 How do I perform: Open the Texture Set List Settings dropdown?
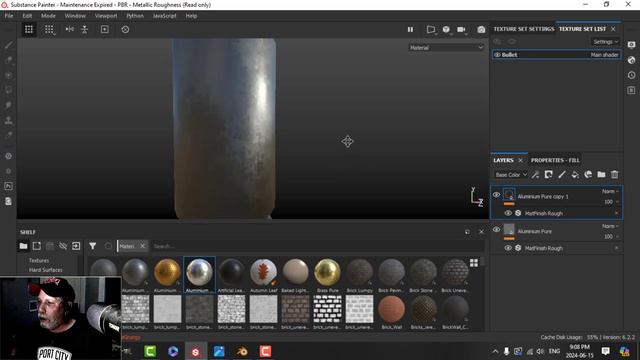click(605, 42)
